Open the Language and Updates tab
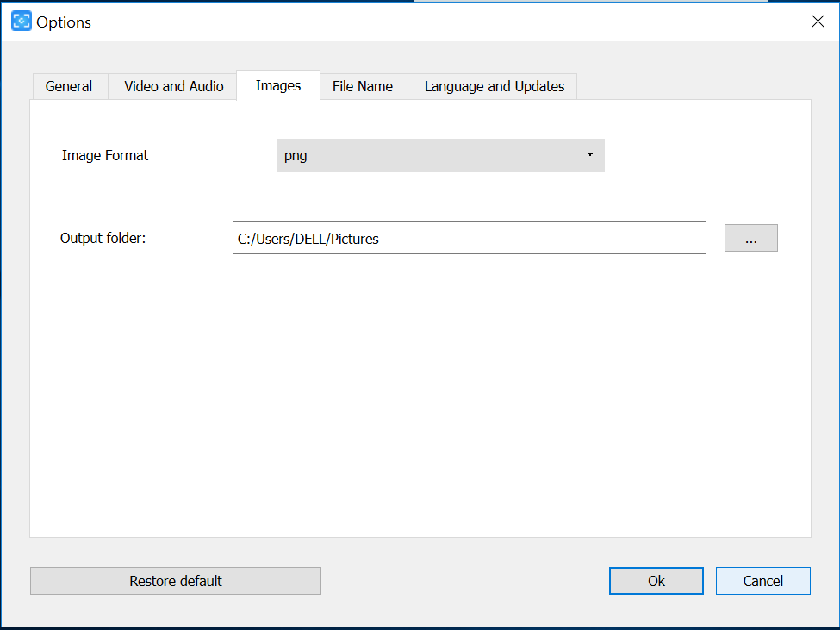Viewport: 840px width, 630px height. [494, 86]
